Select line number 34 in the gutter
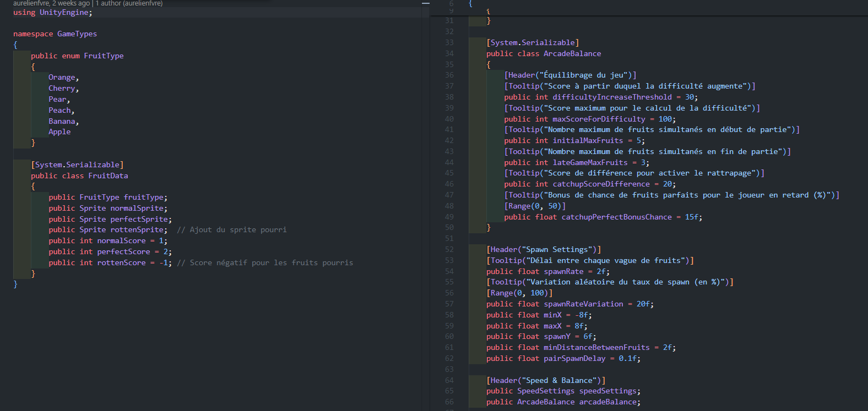868x411 pixels. [449, 54]
